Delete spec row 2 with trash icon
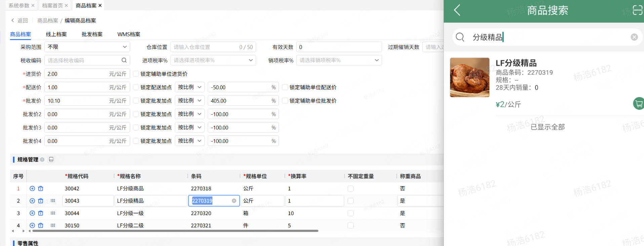The width and height of the screenshot is (644, 246). pos(41,201)
